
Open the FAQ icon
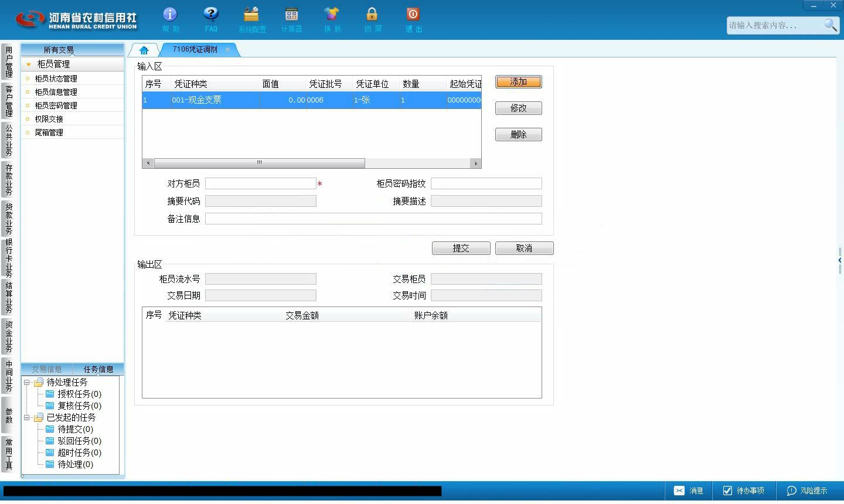point(211,19)
